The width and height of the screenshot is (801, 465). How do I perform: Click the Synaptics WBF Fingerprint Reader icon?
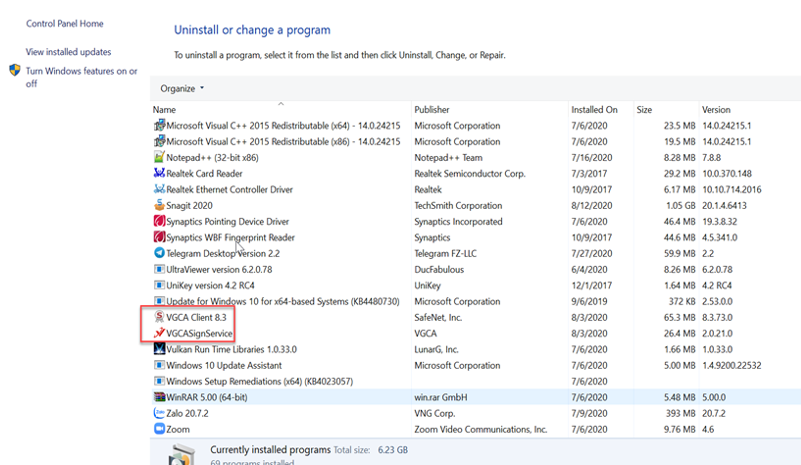tap(159, 237)
